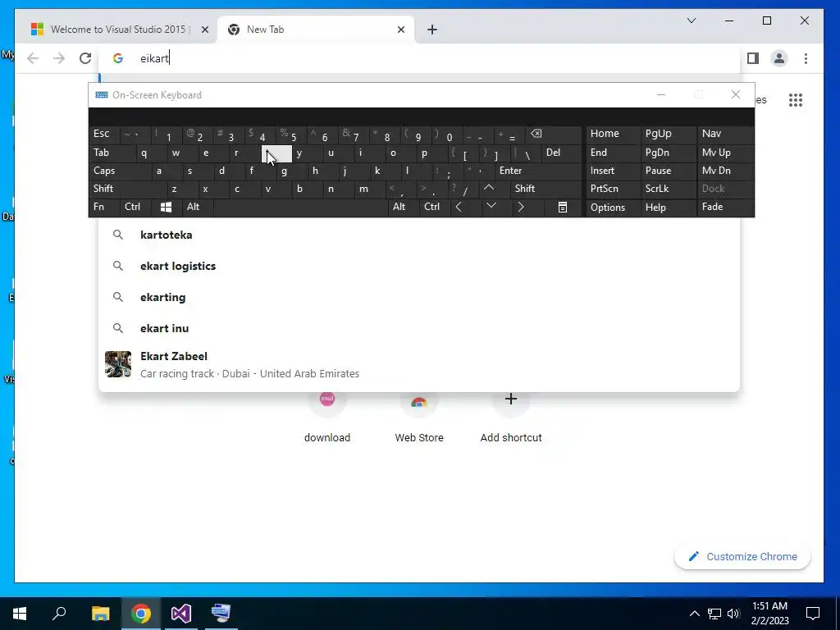840x630 pixels.
Task: Show hidden system tray icons
Action: (694, 614)
